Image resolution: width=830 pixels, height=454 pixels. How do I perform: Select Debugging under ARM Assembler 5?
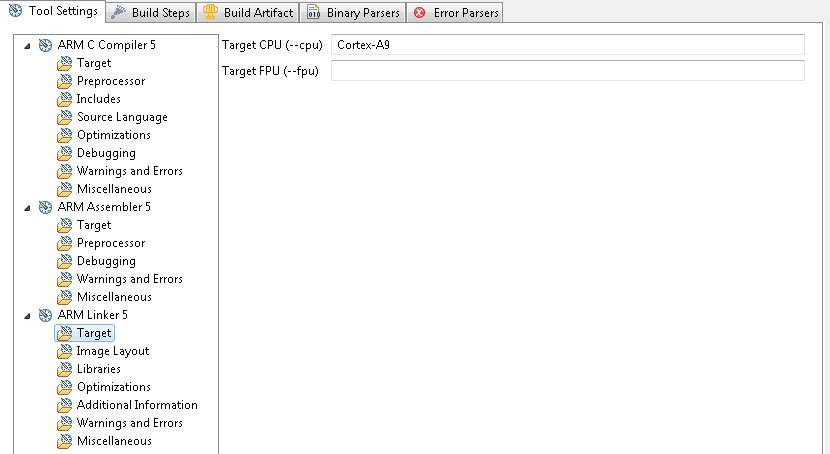point(106,261)
